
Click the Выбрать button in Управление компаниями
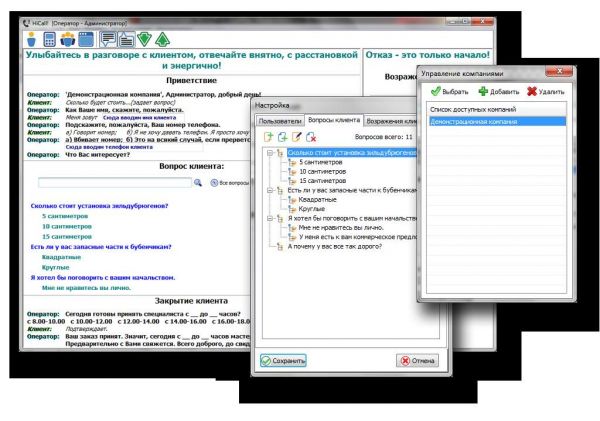click(449, 91)
